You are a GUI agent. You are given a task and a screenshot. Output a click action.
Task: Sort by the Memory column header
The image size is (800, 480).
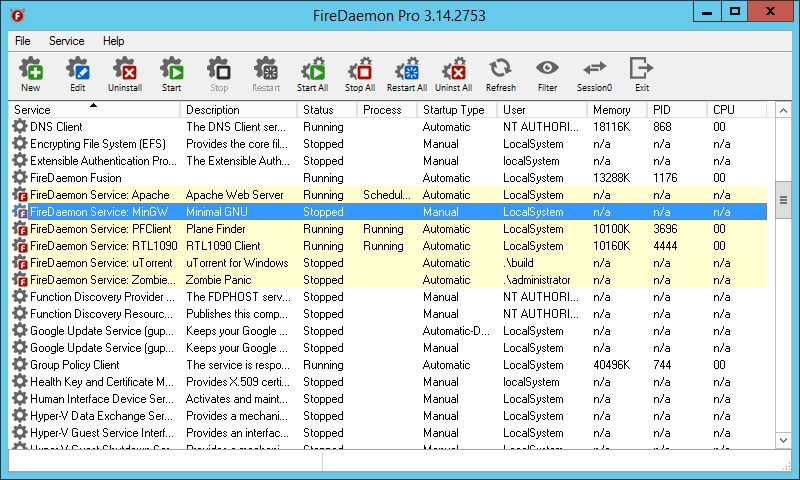click(x=617, y=110)
